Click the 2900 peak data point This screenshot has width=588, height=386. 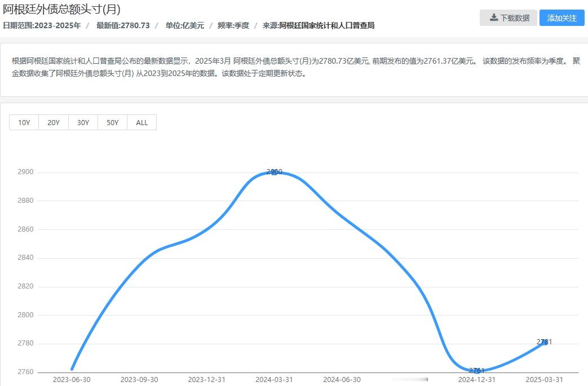[x=274, y=172]
